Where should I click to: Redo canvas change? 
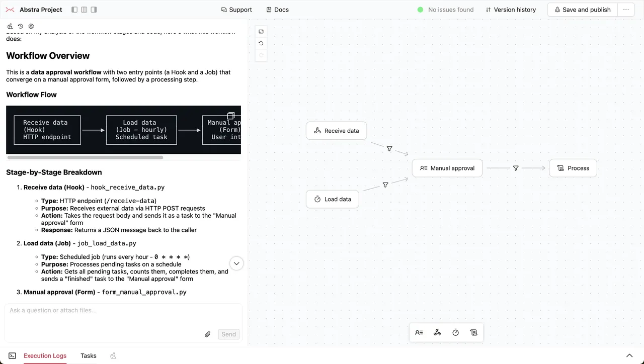(261, 55)
